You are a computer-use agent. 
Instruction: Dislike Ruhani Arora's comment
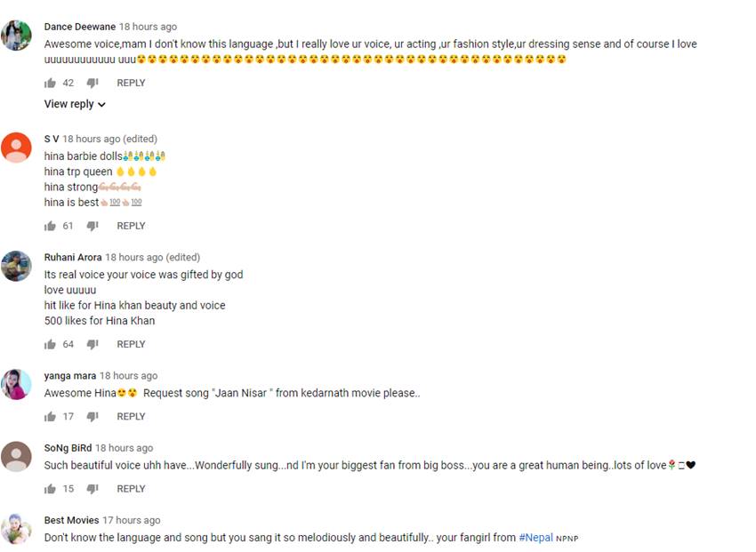tap(92, 344)
